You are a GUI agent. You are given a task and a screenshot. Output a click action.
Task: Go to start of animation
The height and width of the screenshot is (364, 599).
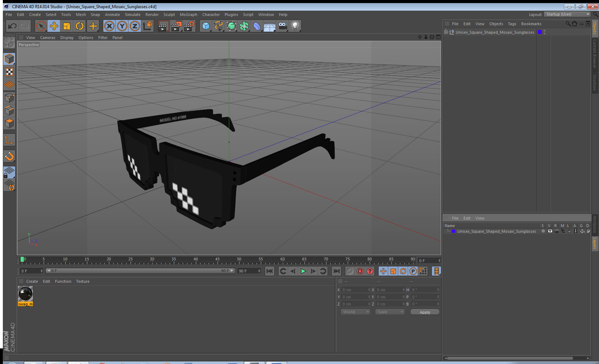270,271
